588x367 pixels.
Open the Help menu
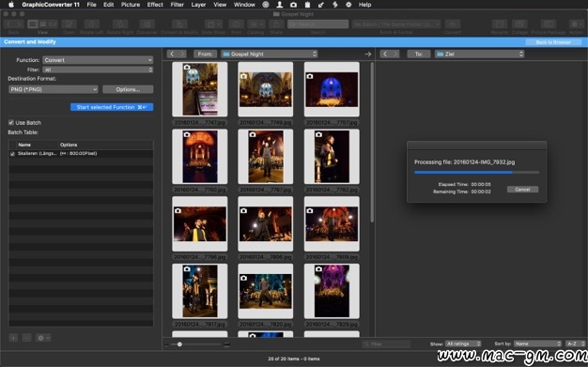coord(364,5)
